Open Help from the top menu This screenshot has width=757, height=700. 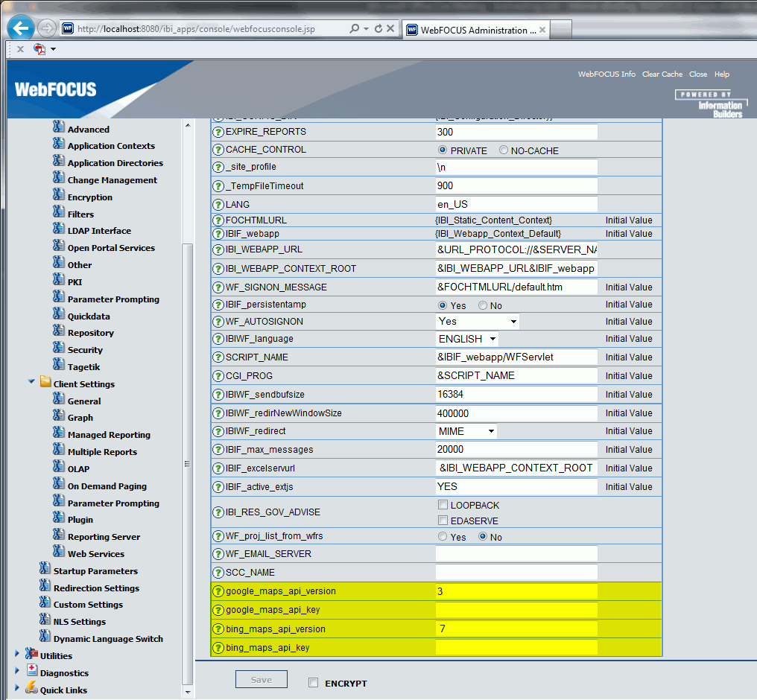click(722, 74)
